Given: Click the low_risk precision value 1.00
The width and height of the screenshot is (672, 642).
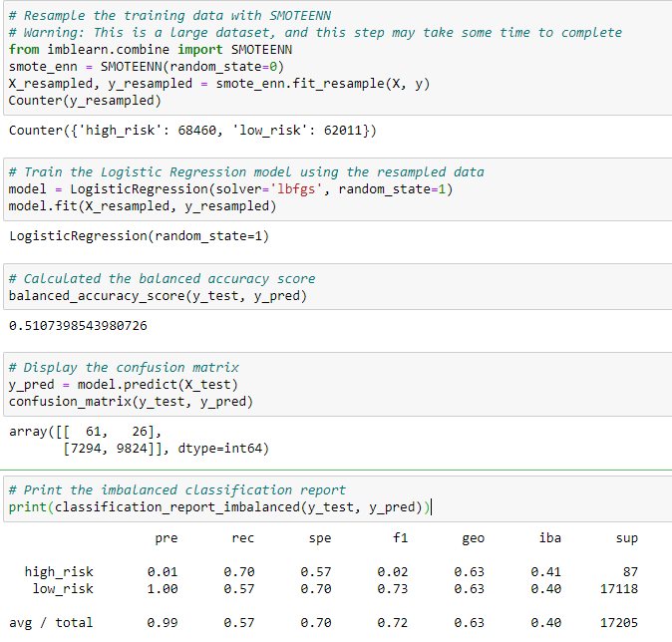Looking at the screenshot, I should [x=163, y=589].
